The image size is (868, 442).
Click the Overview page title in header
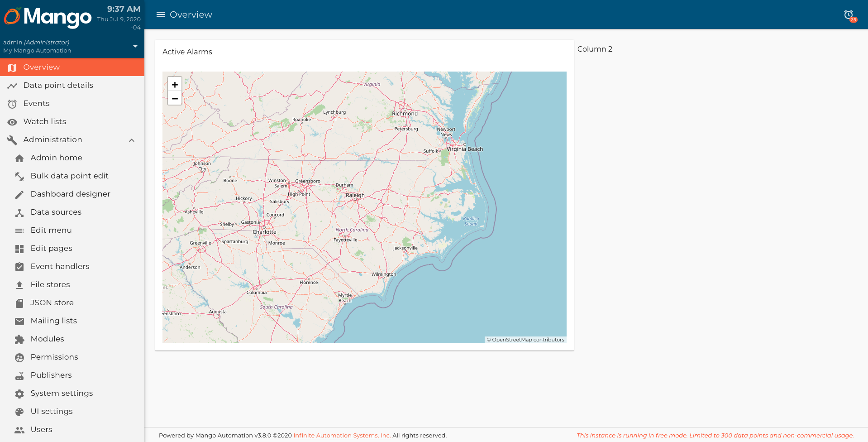(191, 14)
